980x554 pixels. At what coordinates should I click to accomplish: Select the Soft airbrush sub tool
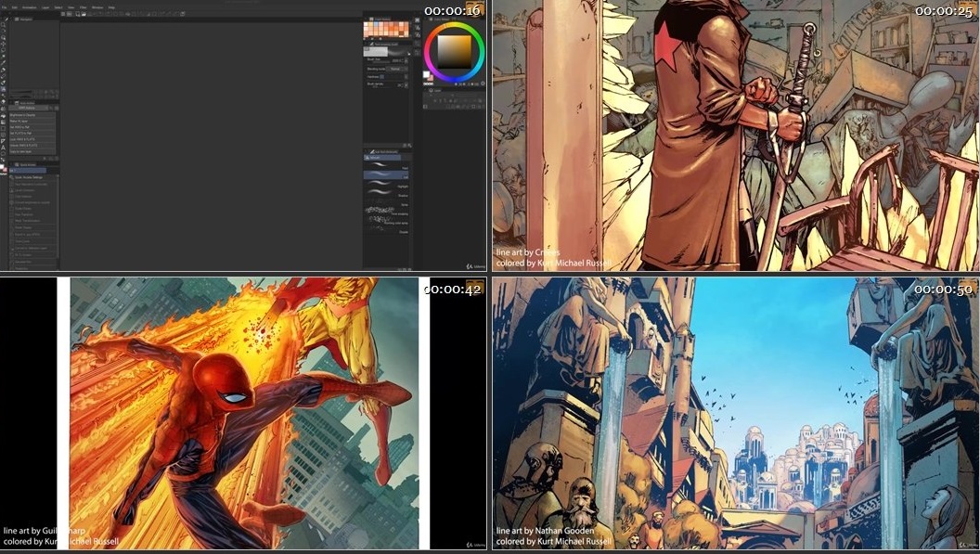(386, 177)
